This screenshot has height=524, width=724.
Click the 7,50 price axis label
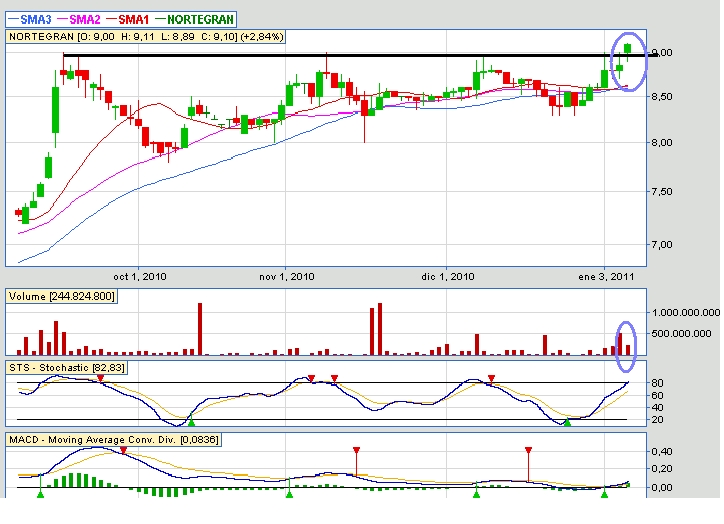(662, 192)
